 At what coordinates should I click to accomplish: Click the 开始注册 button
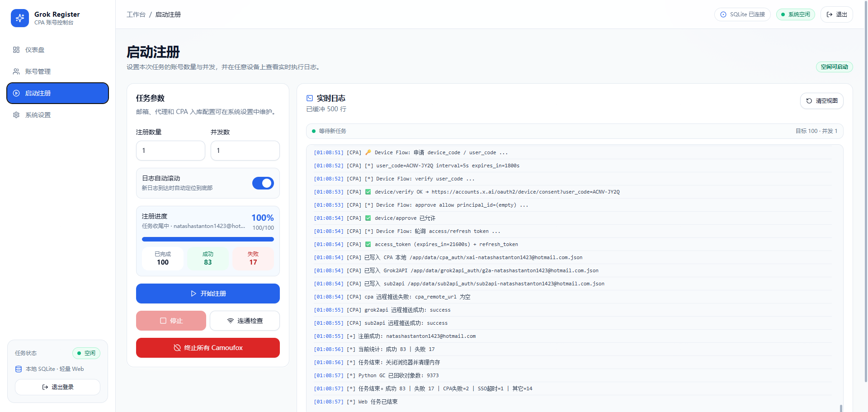pyautogui.click(x=208, y=294)
